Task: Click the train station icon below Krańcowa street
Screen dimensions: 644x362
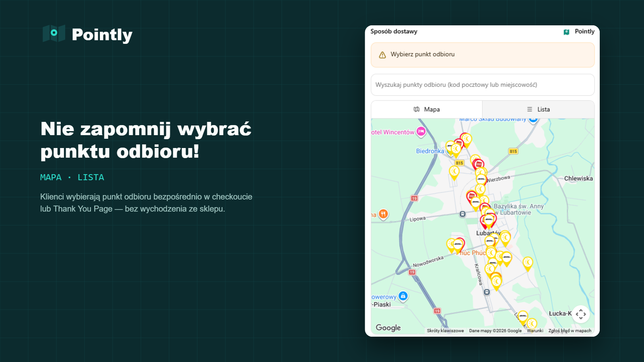Action: click(x=487, y=292)
